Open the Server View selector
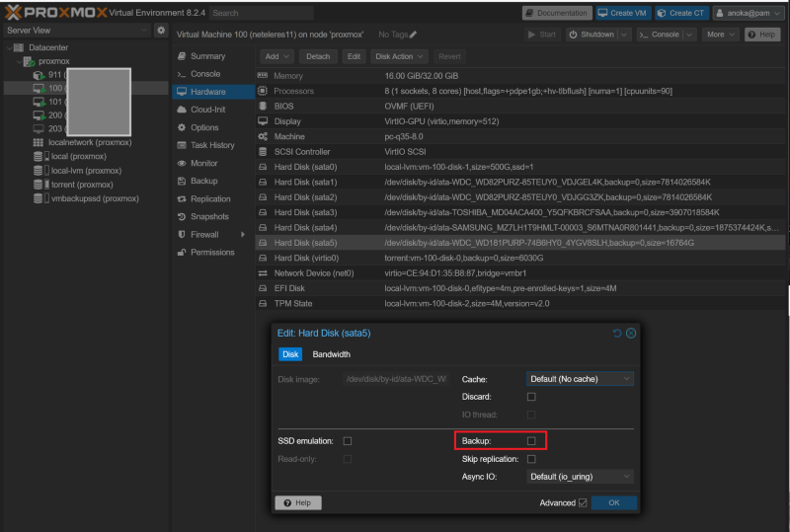 pyautogui.click(x=78, y=31)
